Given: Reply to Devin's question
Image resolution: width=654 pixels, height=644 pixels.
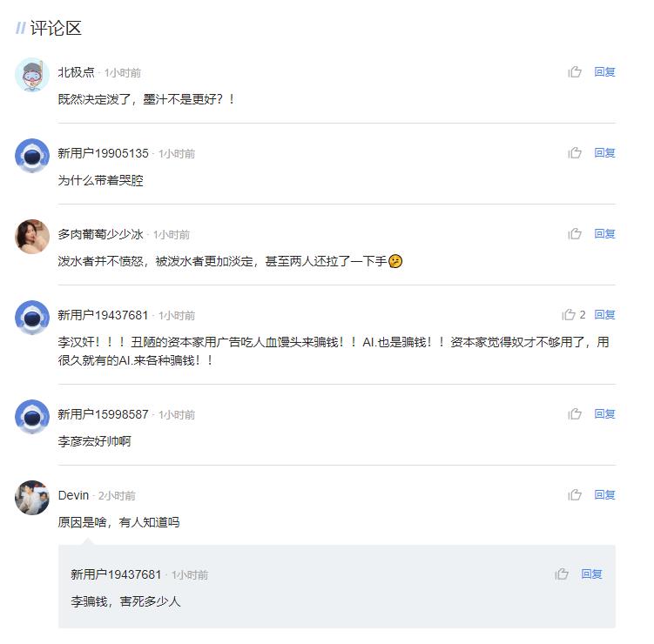Looking at the screenshot, I should [x=604, y=495].
